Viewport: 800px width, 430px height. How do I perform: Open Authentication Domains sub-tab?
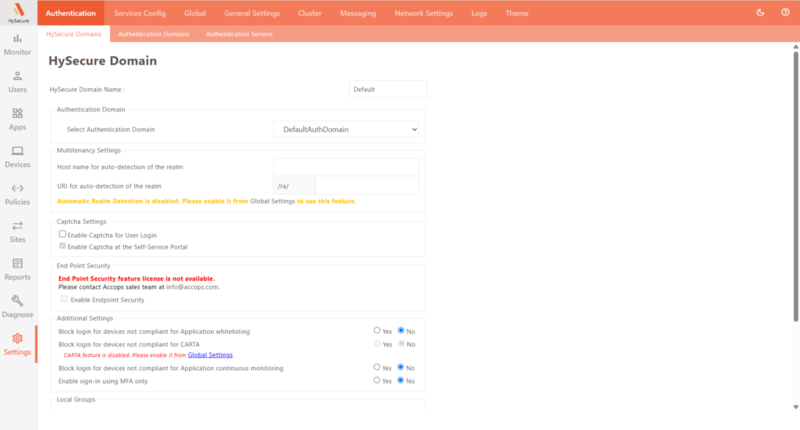154,34
